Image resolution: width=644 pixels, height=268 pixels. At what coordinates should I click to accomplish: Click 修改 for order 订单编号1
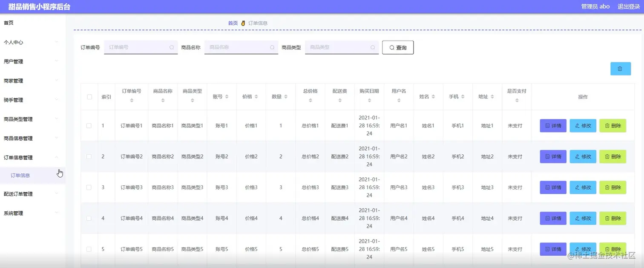tap(583, 126)
